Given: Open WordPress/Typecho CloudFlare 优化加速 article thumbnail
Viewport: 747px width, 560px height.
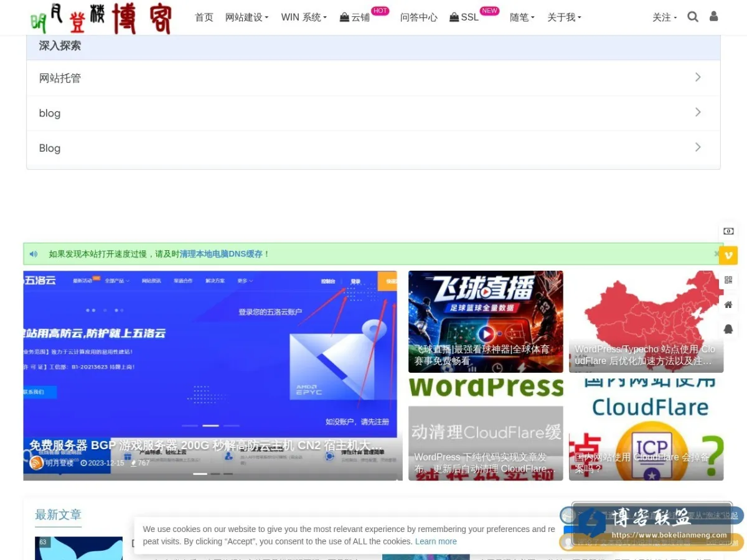Looking at the screenshot, I should [x=646, y=322].
